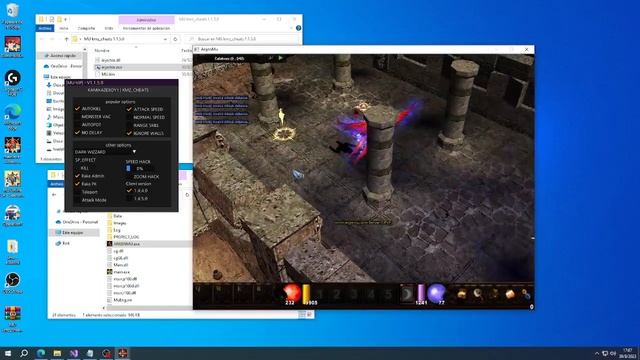Viewport: 640px width, 360px height.
Task: Click the purple mana orb
Action: [x=436, y=293]
